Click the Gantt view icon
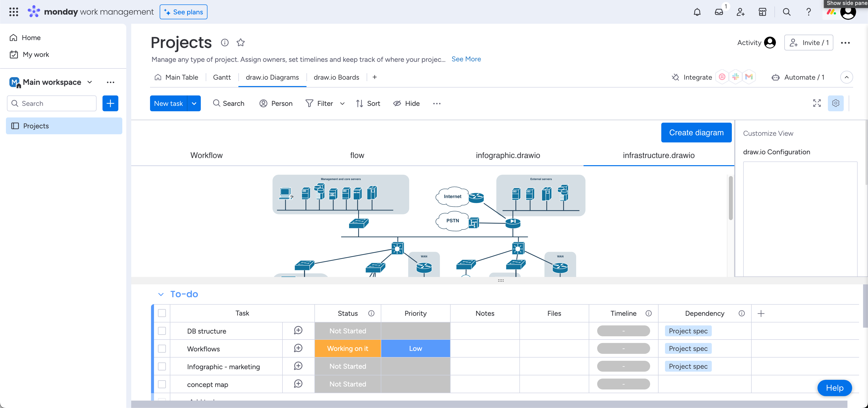 [x=221, y=77]
